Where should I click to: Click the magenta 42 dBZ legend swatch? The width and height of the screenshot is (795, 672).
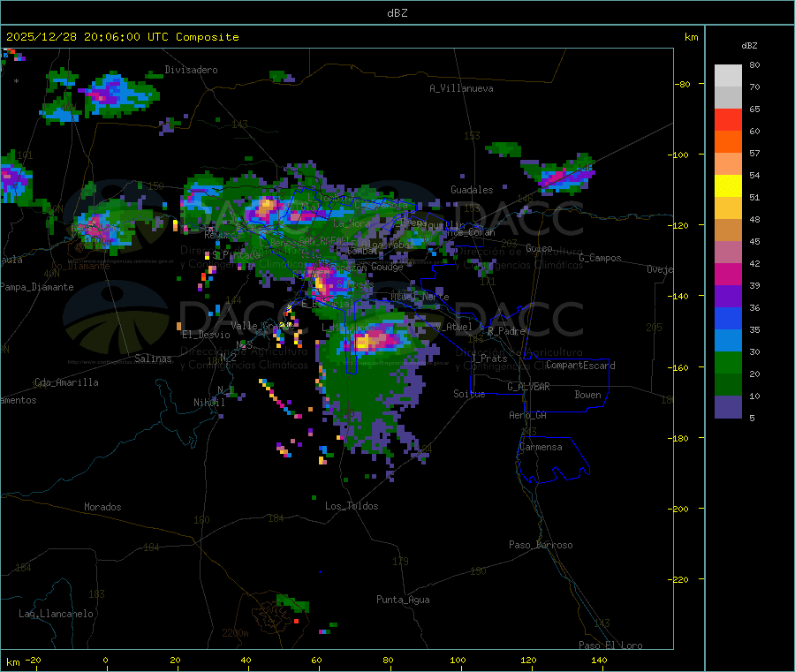(728, 274)
